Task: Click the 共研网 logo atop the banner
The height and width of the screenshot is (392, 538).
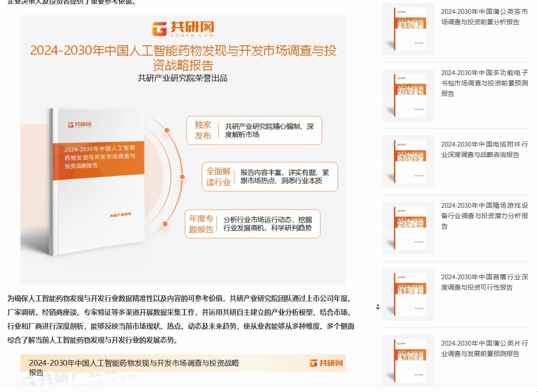Action: tap(183, 29)
